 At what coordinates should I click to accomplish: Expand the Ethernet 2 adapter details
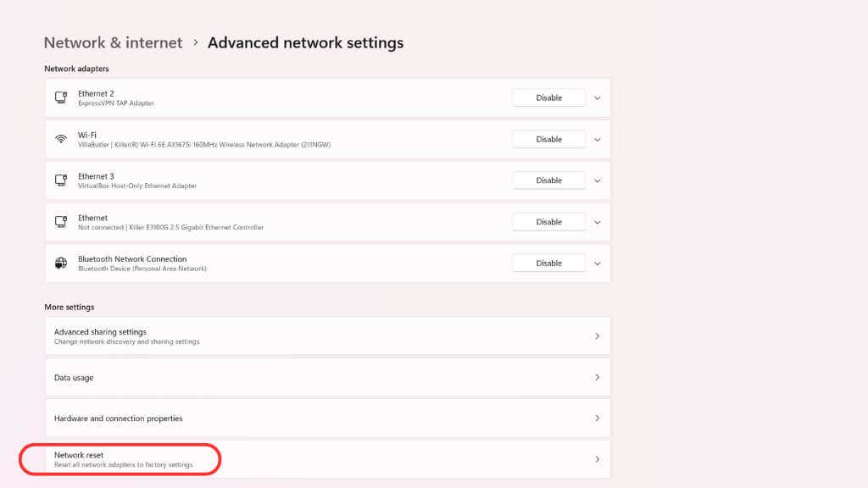point(597,97)
